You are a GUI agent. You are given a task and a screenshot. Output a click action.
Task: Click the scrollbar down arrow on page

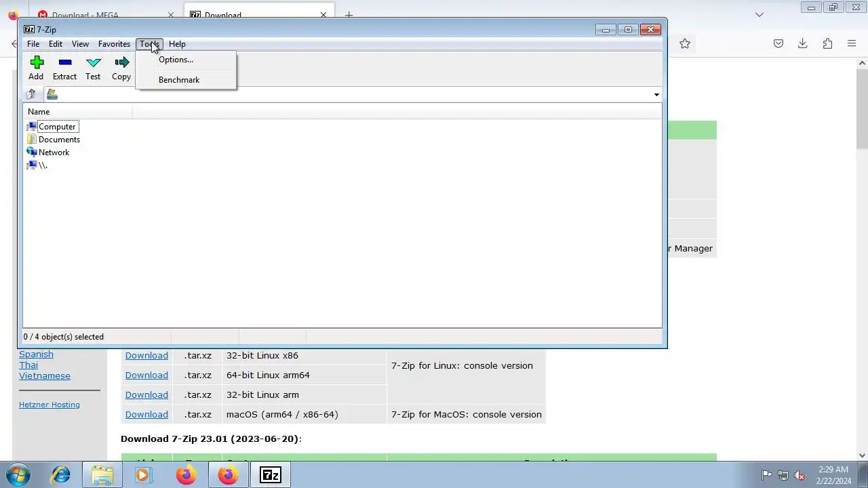click(862, 455)
